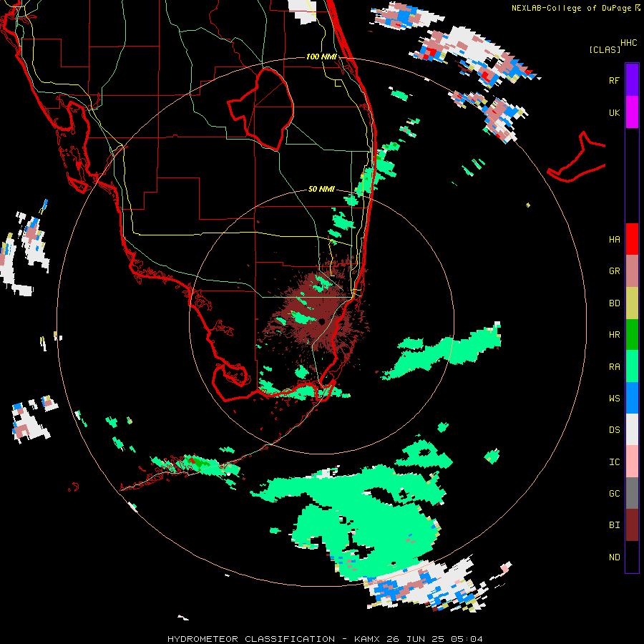The image size is (644, 644).
Task: Select the GR graupel color swatch
Action: (632, 271)
